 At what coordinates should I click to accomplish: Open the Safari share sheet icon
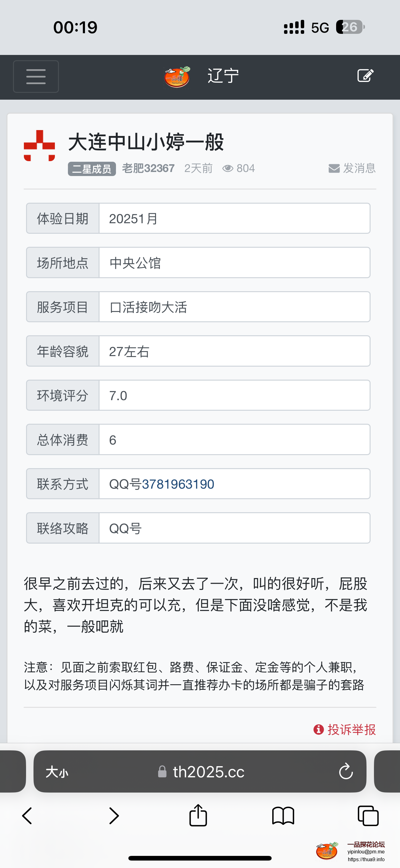point(198,816)
